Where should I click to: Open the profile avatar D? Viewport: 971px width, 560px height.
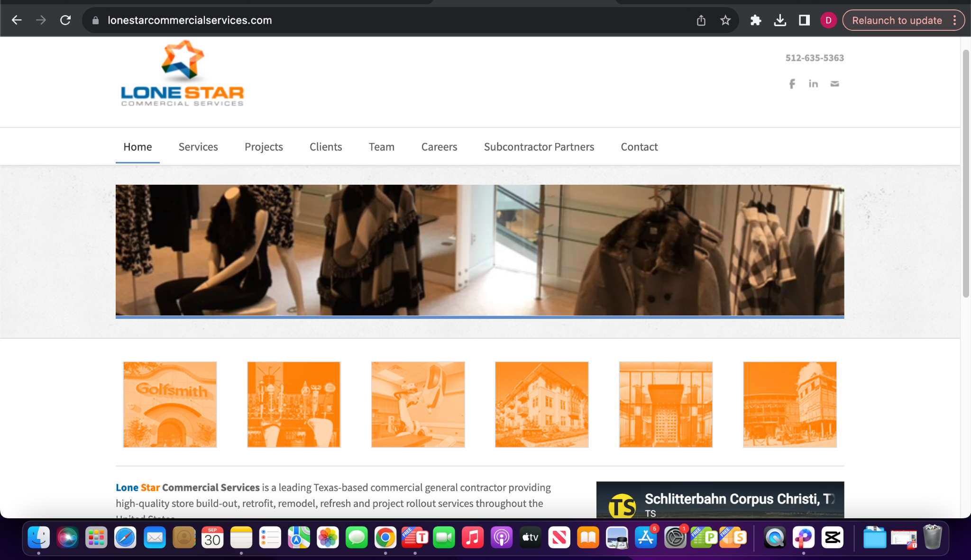tap(828, 20)
